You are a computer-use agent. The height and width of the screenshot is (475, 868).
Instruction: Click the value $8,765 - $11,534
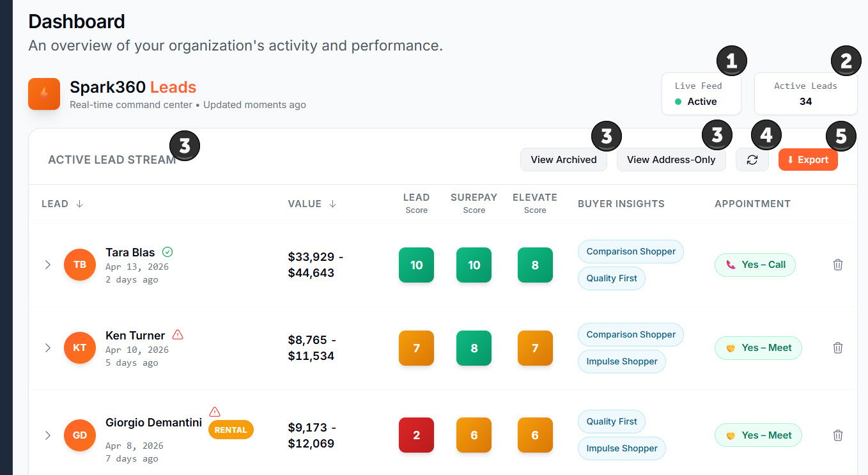(311, 348)
